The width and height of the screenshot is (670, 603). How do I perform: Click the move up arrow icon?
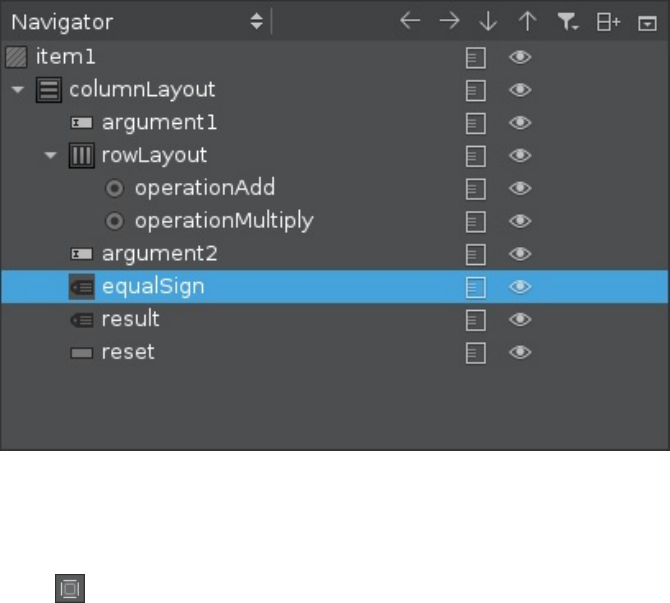point(527,21)
